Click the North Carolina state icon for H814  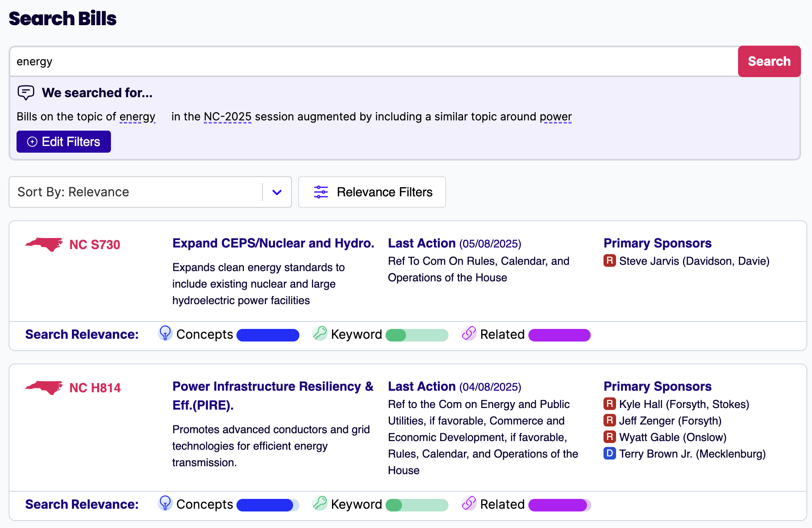[x=44, y=388]
